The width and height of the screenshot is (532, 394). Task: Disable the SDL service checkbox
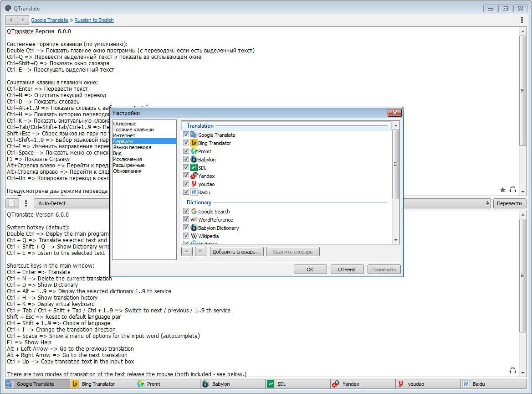pyautogui.click(x=186, y=167)
